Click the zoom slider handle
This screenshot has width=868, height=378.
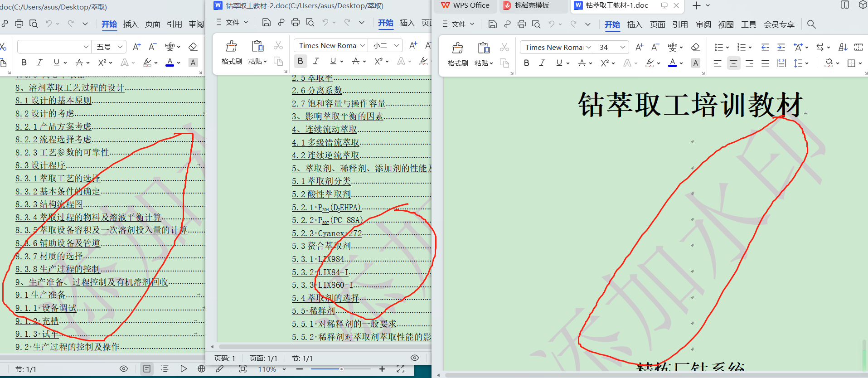coord(341,369)
